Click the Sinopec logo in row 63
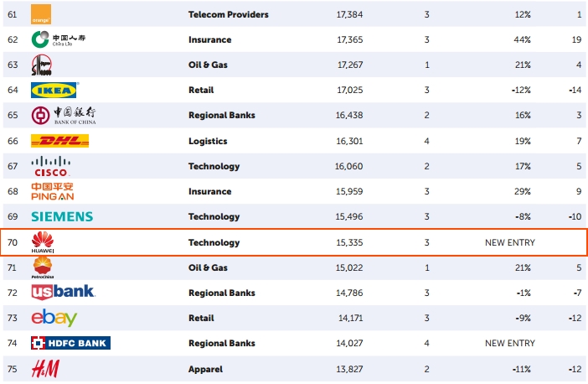Viewport: 588px width, 384px height. point(41,65)
